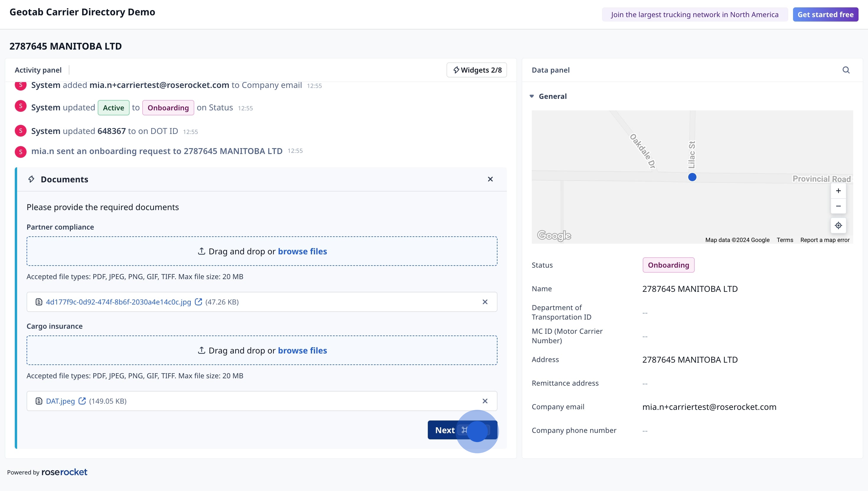Remove the DAT.jpeg attachment
Image resolution: width=868 pixels, height=491 pixels.
click(485, 401)
